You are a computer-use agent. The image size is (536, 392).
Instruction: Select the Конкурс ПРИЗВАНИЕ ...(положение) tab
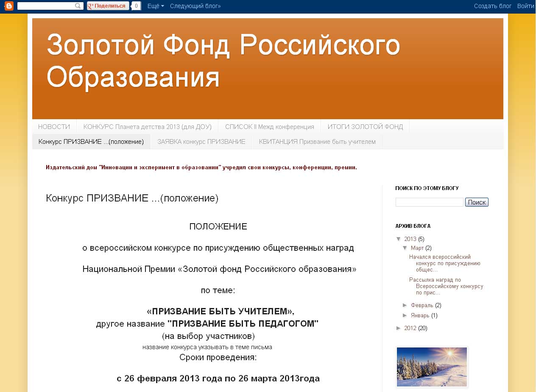pyautogui.click(x=91, y=142)
